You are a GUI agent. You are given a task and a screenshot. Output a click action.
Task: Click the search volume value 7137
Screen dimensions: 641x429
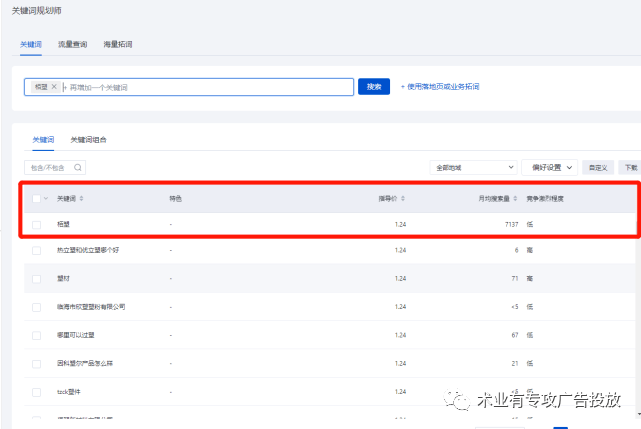pos(511,224)
